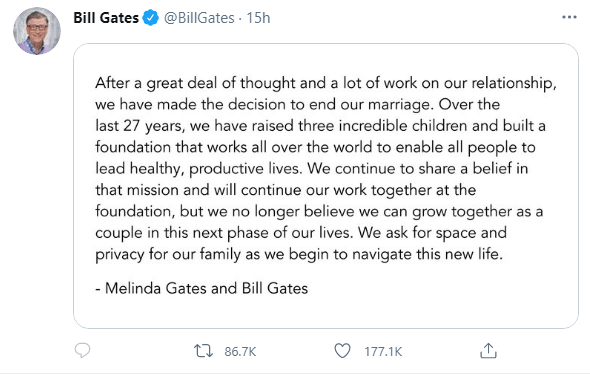Click the 86.7K retweet count
Screen dimensions: 590x375
[x=240, y=352]
